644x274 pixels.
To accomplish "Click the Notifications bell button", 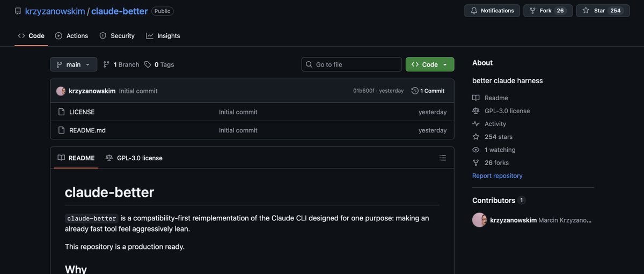I will pos(492,11).
